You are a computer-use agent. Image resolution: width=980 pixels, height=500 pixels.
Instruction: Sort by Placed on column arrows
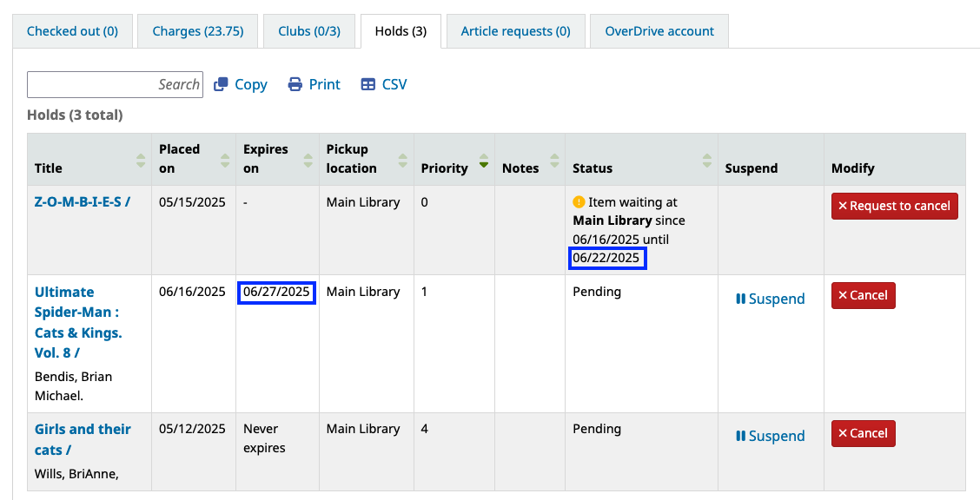224,160
